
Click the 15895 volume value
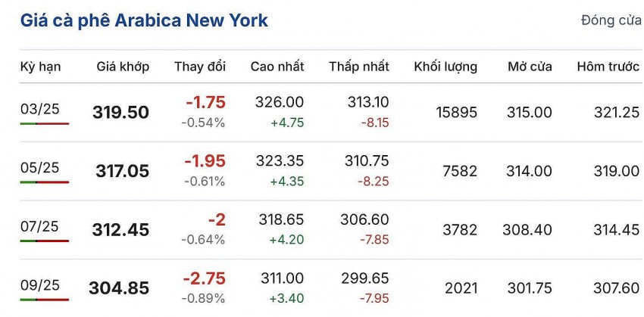click(x=457, y=113)
